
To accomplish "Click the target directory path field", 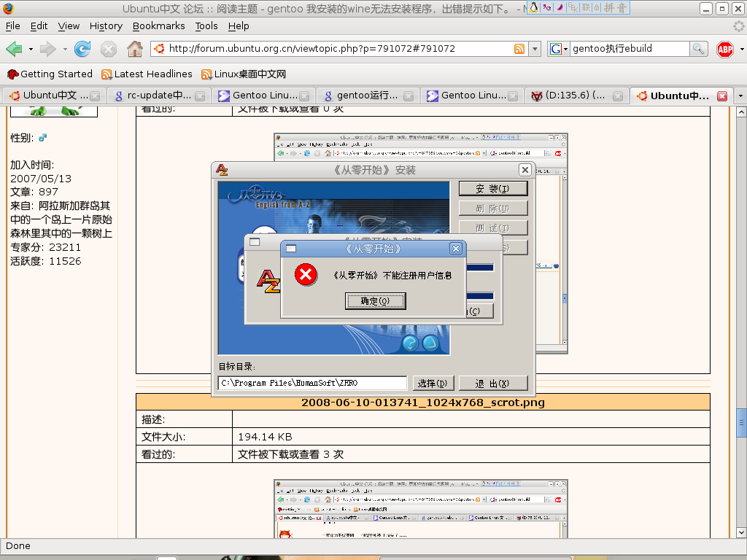I will click(312, 383).
